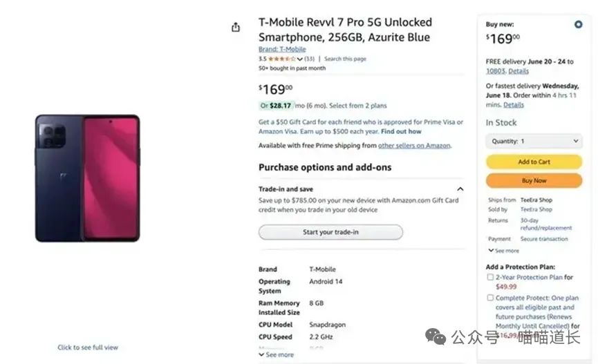Collapse the Trade-in and save section

pos(460,189)
